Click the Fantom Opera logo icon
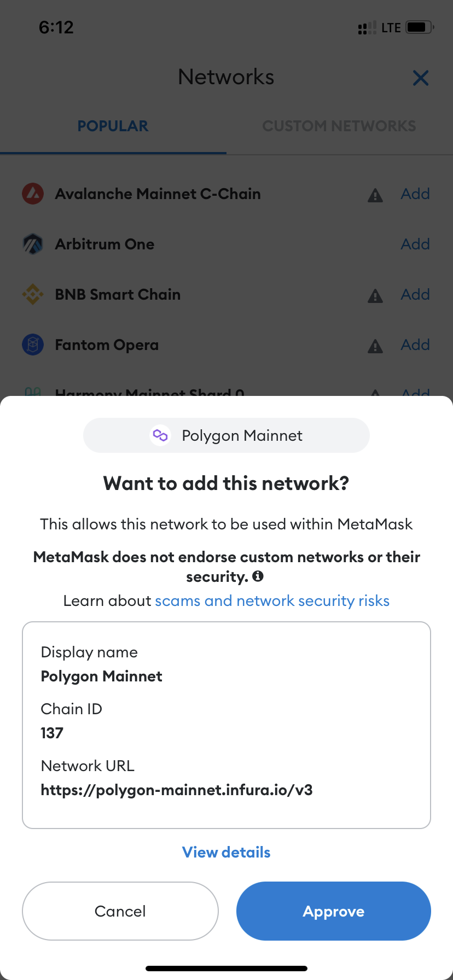 tap(33, 345)
